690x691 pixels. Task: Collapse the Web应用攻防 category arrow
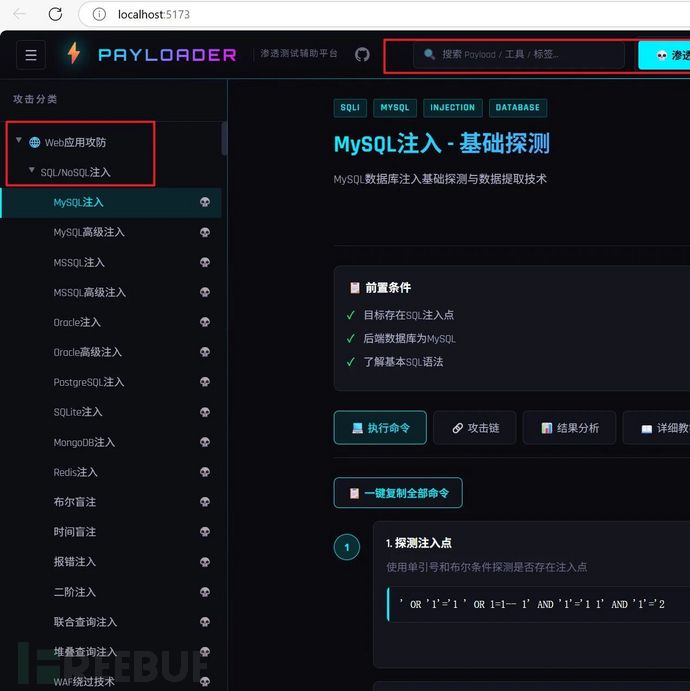[19, 140]
